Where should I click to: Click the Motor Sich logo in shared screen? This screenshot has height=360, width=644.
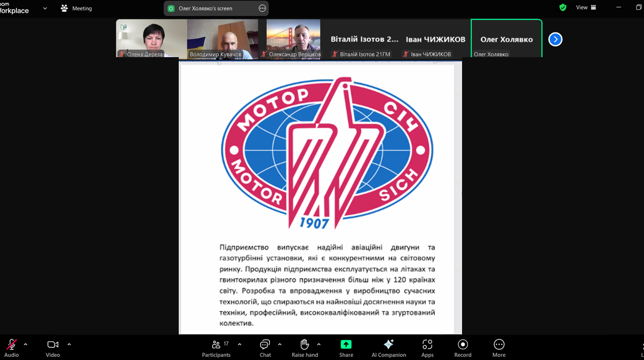pyautogui.click(x=327, y=153)
